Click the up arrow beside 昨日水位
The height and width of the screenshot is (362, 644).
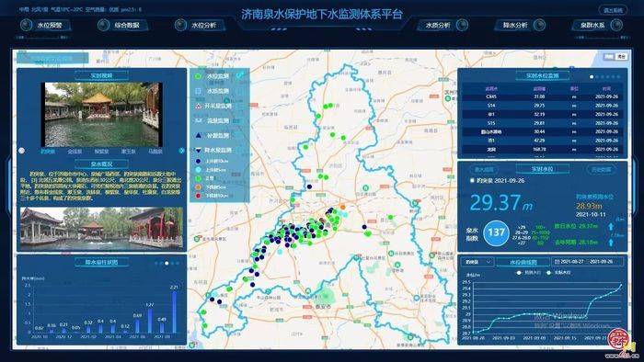pos(611,226)
